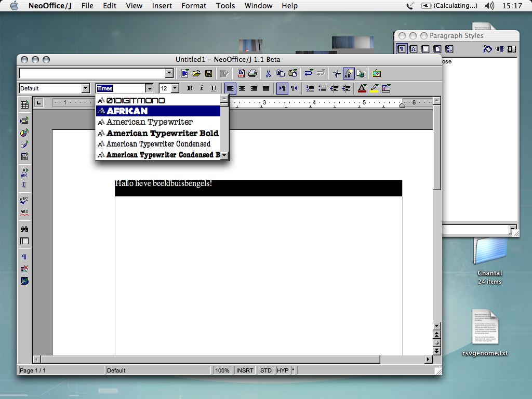Undo the last action with the Undo arrow

tap(309, 73)
